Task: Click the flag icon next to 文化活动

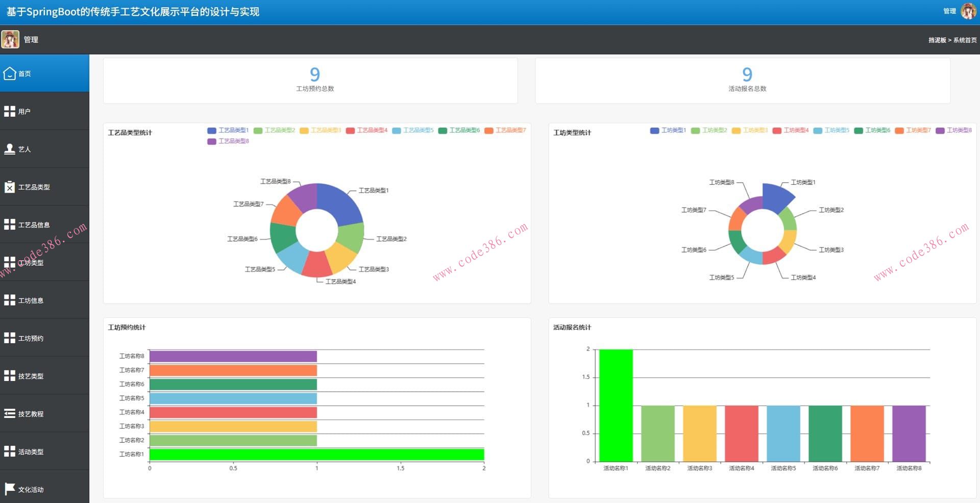Action: (10, 489)
